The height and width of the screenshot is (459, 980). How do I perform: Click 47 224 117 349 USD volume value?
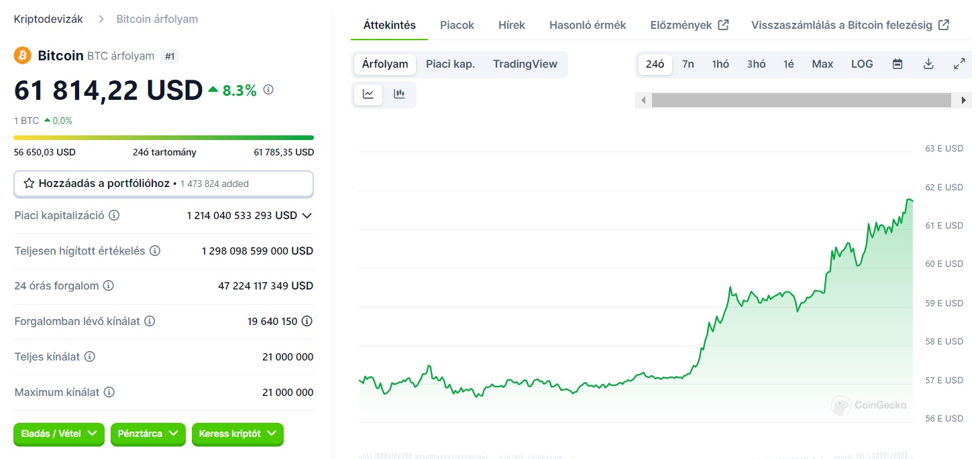(x=266, y=285)
